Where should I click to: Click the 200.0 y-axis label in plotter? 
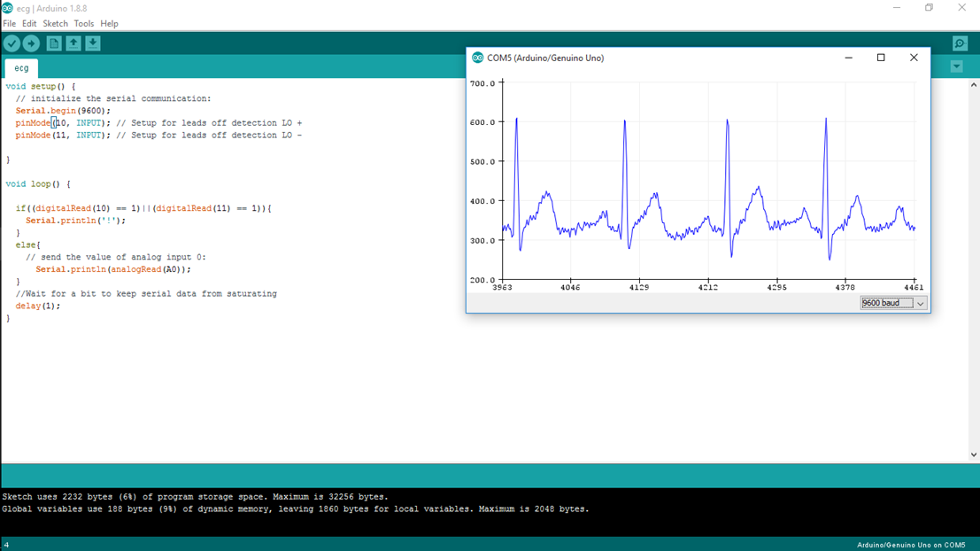click(482, 280)
